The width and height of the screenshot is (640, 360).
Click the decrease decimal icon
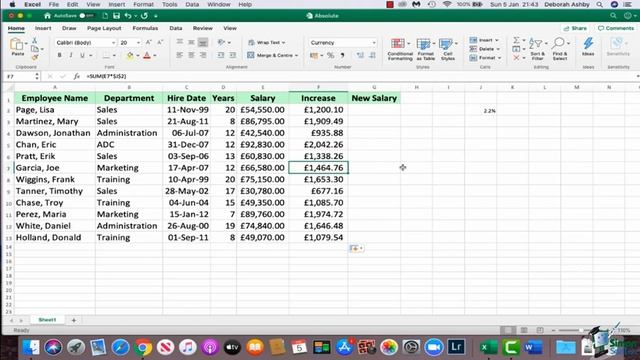(x=372, y=56)
